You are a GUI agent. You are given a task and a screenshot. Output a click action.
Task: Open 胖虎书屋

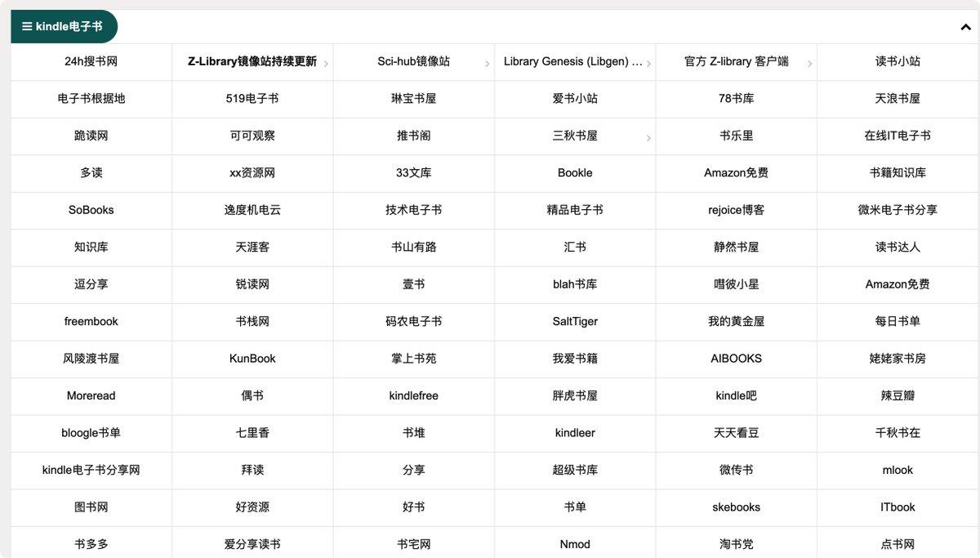[575, 395]
